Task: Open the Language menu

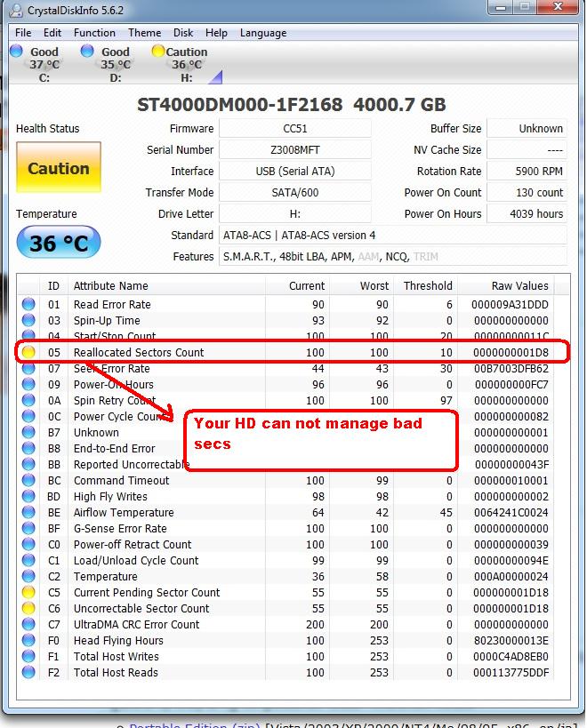Action: 263,33
